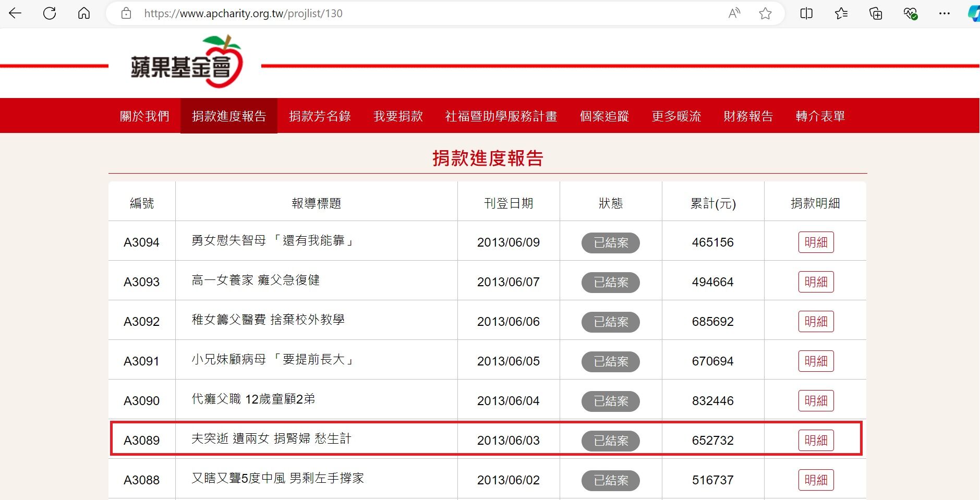
Task: Click 已結案 status badge for A3090
Action: click(611, 401)
